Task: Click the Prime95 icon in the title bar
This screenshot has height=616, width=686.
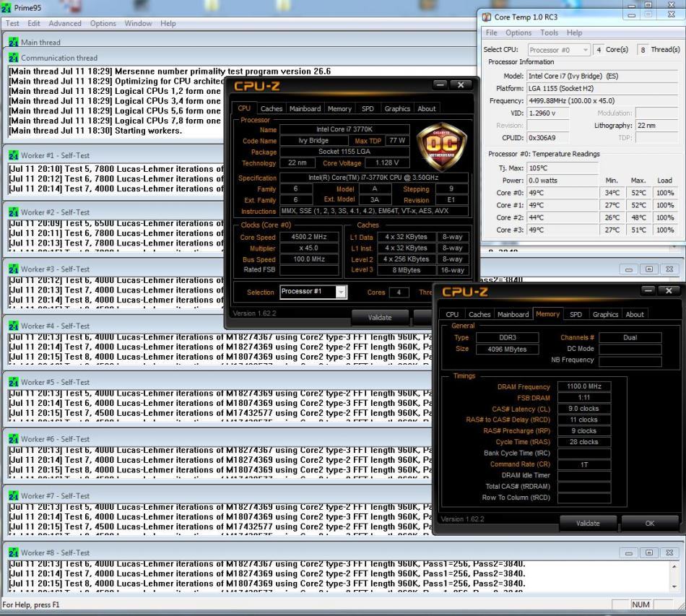Action: point(6,7)
